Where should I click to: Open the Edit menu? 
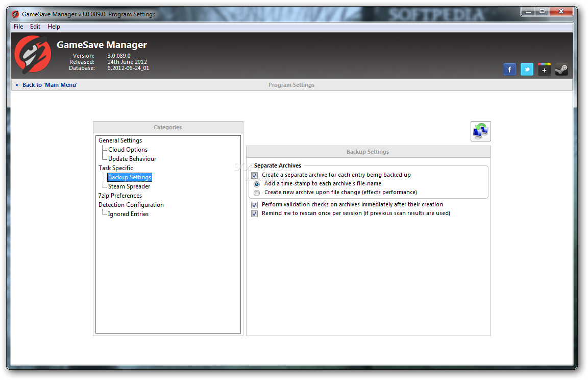35,27
